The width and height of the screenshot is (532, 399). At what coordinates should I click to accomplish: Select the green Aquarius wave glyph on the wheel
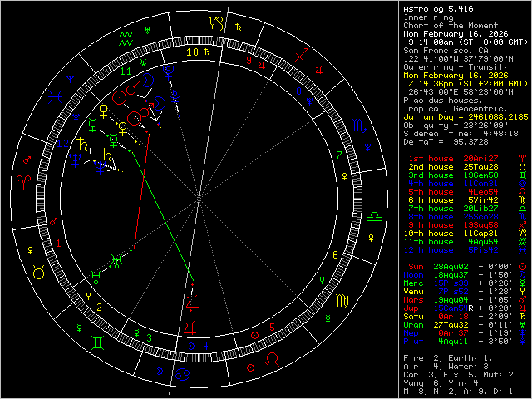[x=126, y=37]
